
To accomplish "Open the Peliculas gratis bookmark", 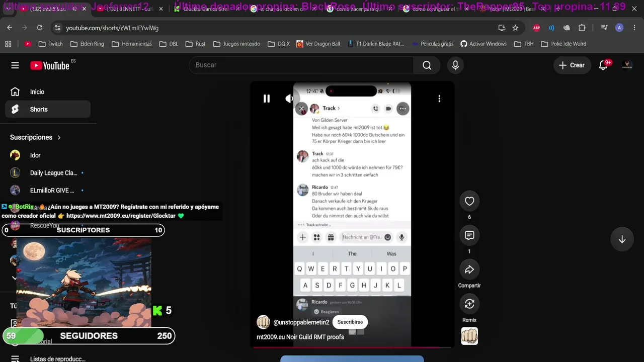I will [433, 44].
